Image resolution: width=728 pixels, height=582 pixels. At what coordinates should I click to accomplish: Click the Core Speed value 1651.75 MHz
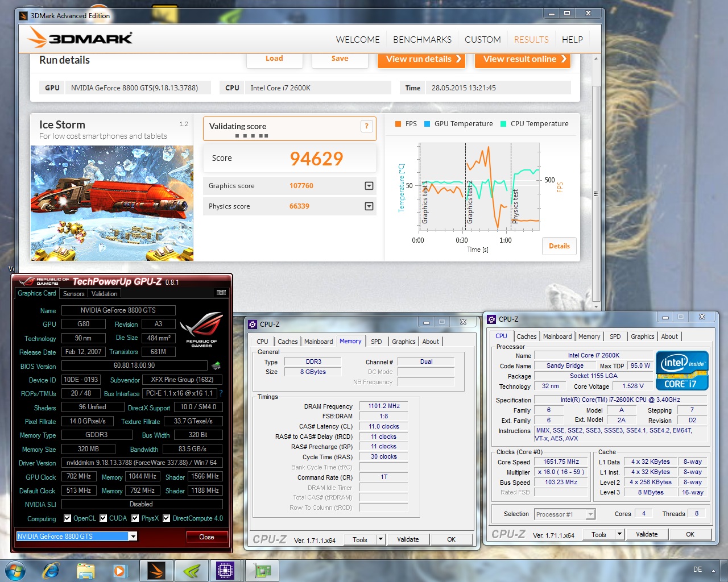pyautogui.click(x=561, y=462)
